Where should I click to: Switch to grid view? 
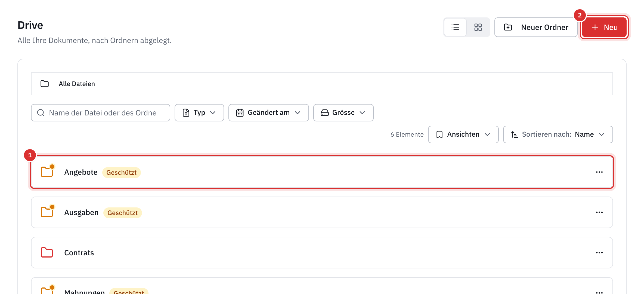tap(478, 27)
